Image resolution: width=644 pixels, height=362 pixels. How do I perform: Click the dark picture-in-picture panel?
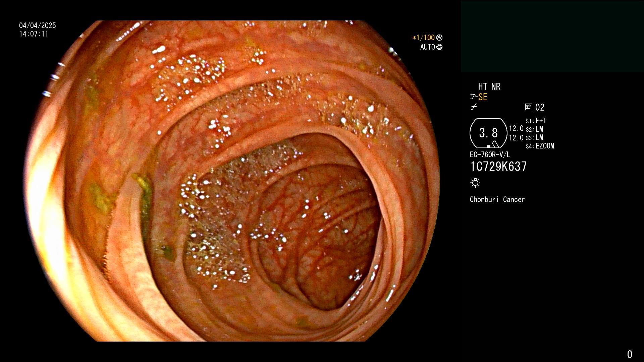point(552,37)
